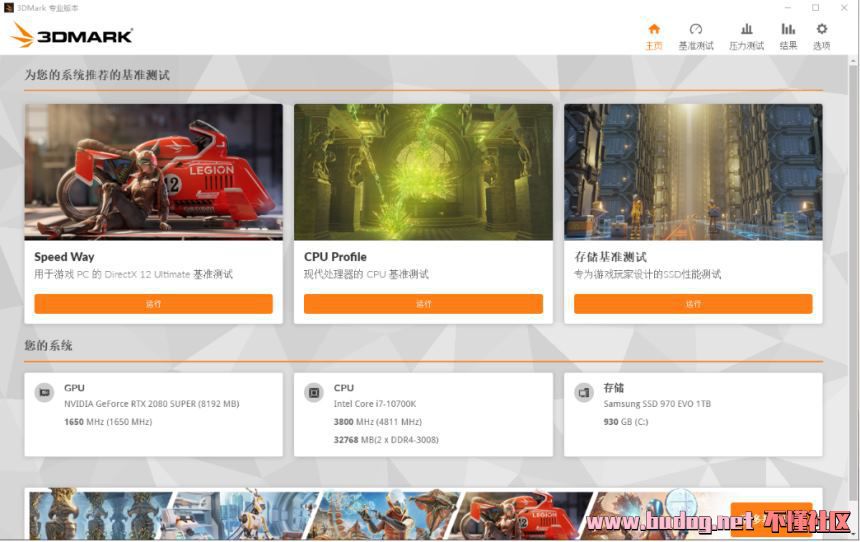
Task: Click the storage drive icon
Action: coord(584,392)
